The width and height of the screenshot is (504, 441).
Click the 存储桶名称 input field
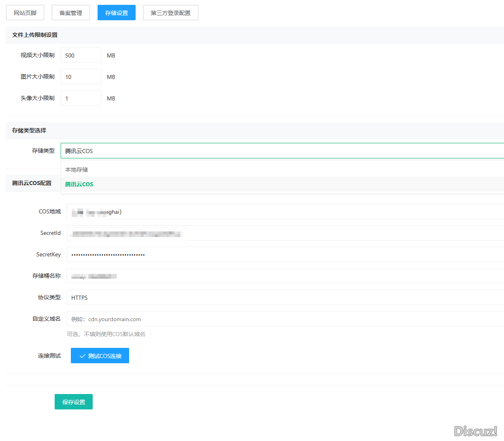click(x=285, y=276)
